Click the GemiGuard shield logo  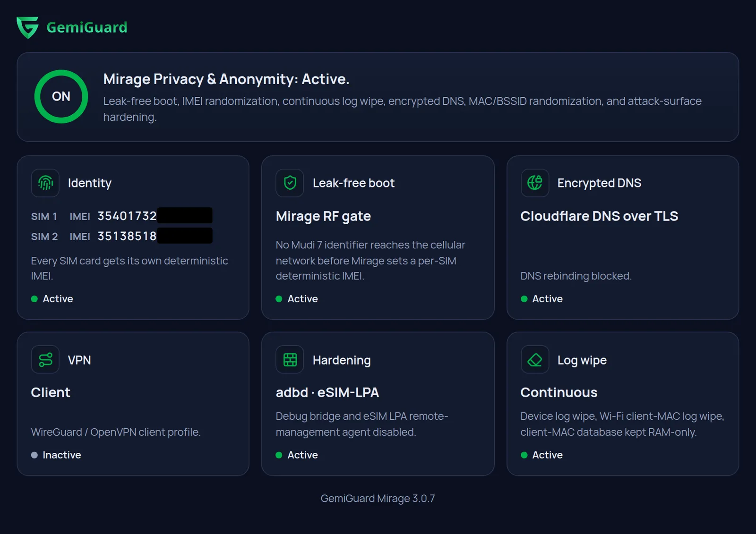coord(27,27)
